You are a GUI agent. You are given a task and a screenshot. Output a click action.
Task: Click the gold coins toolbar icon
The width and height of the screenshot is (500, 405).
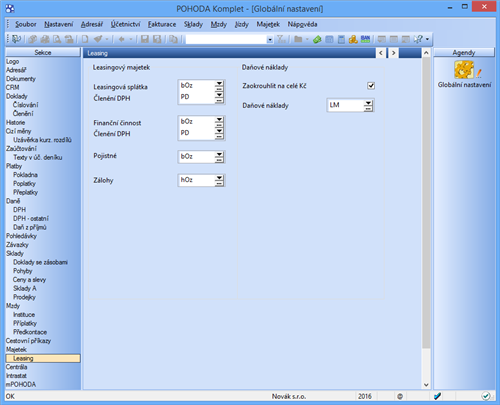point(353,39)
